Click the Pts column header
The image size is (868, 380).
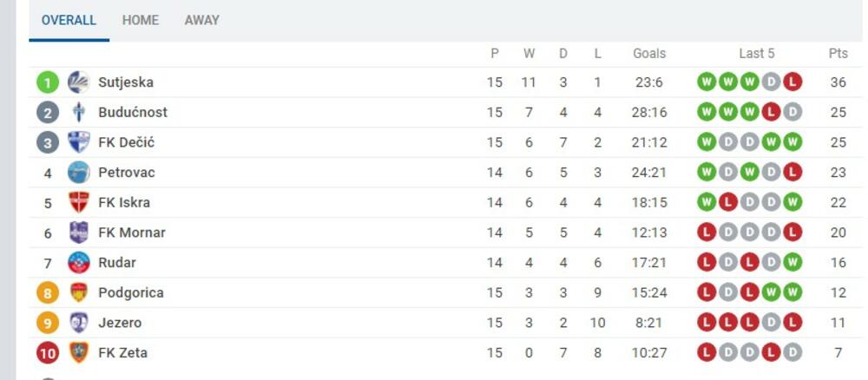click(x=838, y=53)
